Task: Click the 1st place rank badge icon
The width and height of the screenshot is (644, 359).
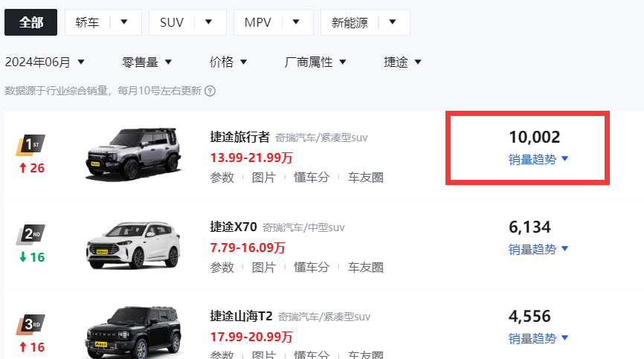Action: pos(30,145)
